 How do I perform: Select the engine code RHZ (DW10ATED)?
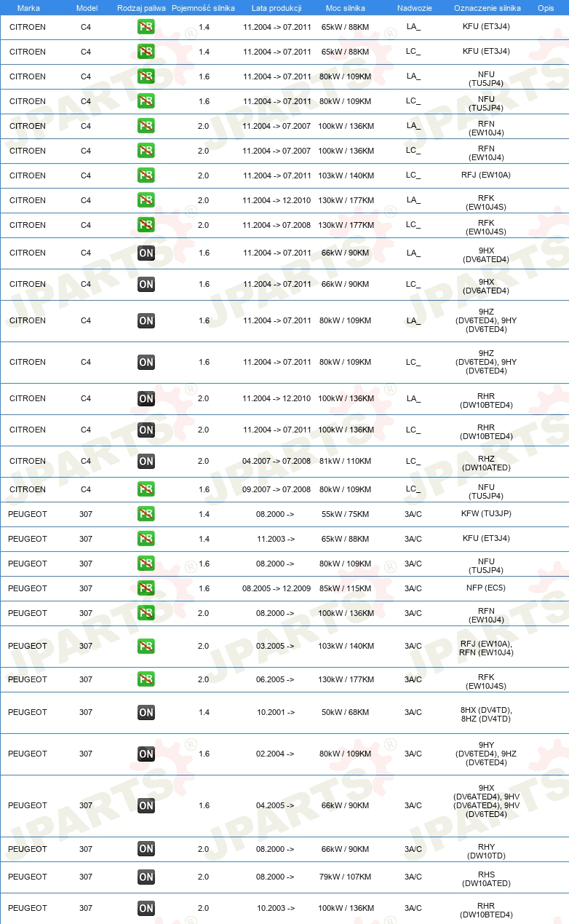(486, 463)
